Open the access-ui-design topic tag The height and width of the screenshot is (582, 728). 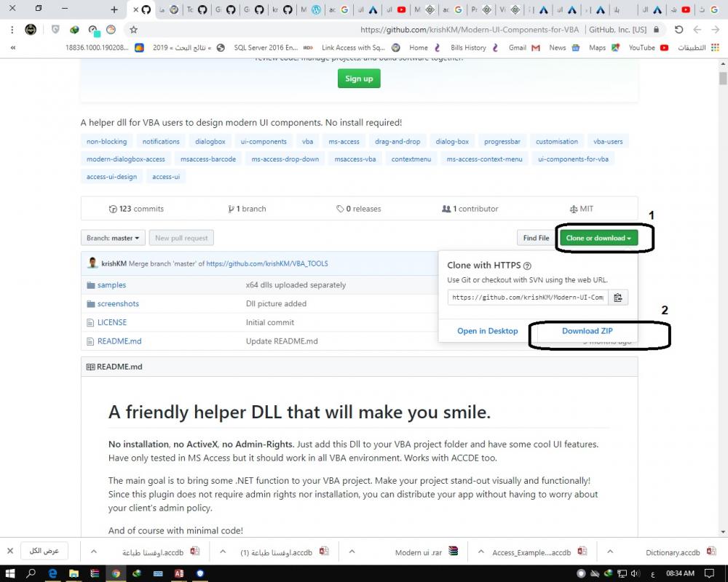point(111,177)
